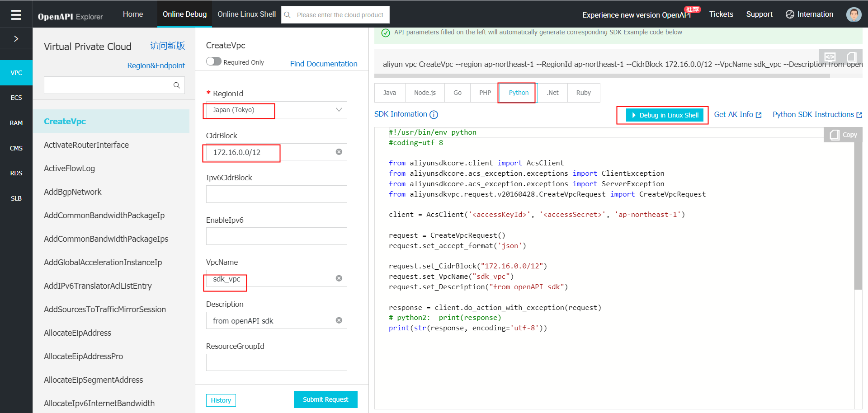Screen dimensions: 868x413
Task: Expand the sidebar chevron arrow
Action: click(16, 39)
